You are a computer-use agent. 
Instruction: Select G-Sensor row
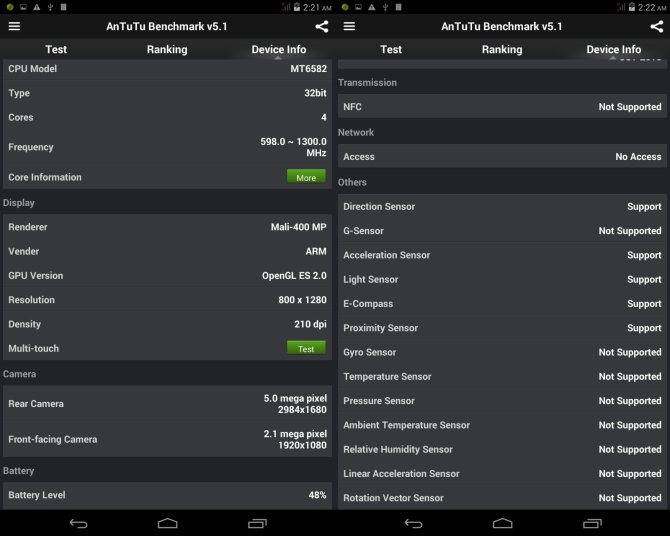[502, 231]
